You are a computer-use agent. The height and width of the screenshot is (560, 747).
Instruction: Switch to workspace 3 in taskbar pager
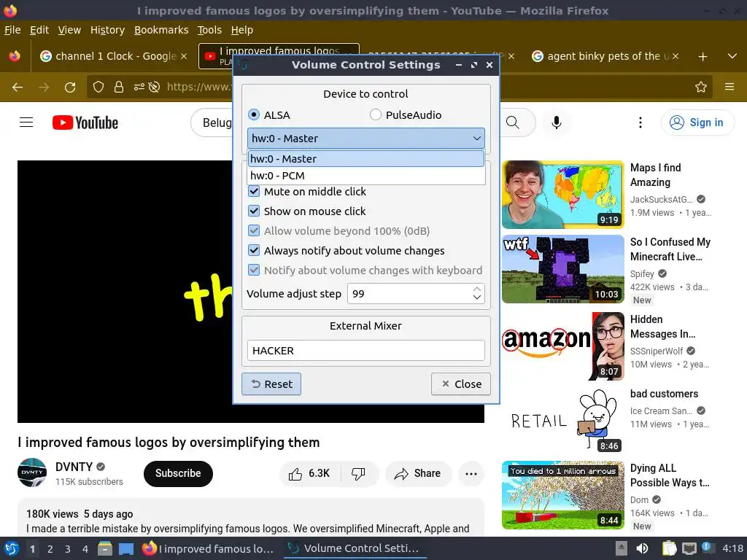(68, 549)
